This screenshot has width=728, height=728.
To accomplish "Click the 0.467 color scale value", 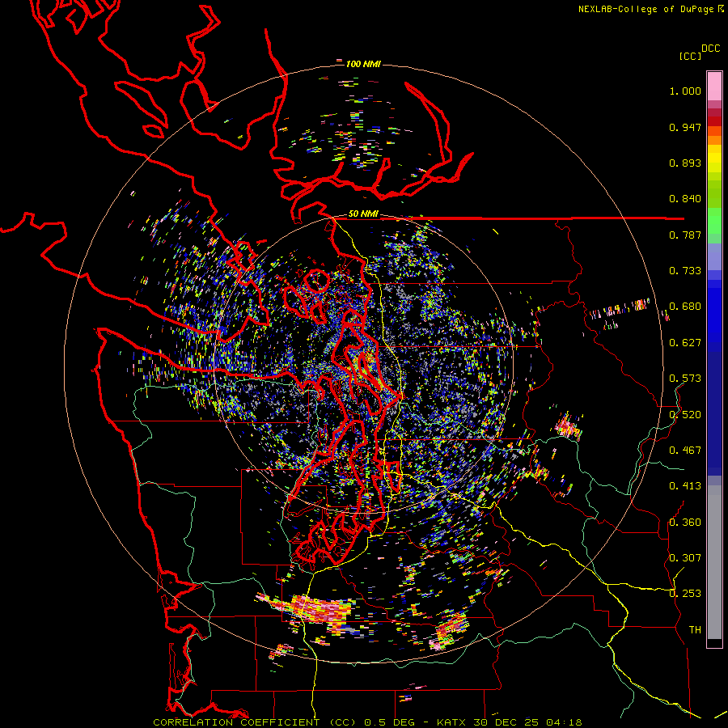I will point(685,451).
